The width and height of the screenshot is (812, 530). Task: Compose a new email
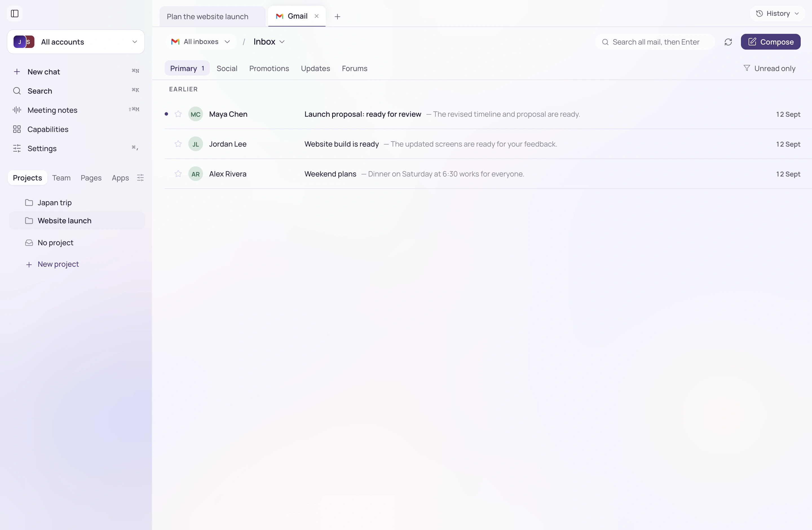tap(771, 42)
